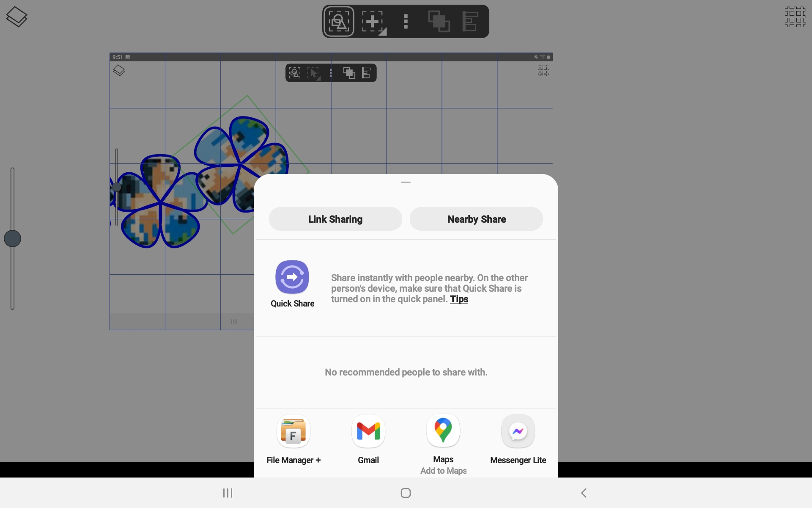Tap the share sheet drag handle

click(x=406, y=182)
